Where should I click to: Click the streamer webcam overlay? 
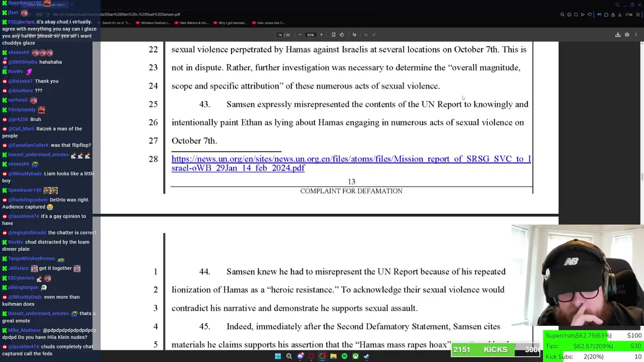(x=578, y=276)
